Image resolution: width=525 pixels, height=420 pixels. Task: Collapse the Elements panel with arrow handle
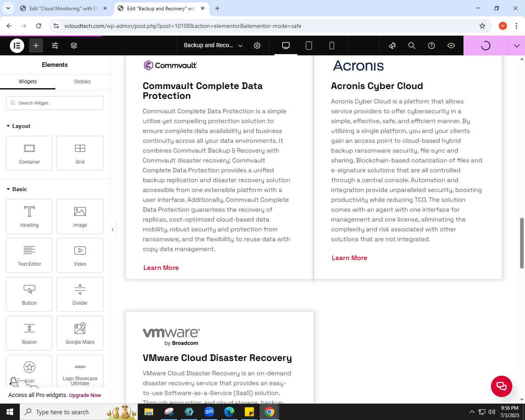point(112,230)
